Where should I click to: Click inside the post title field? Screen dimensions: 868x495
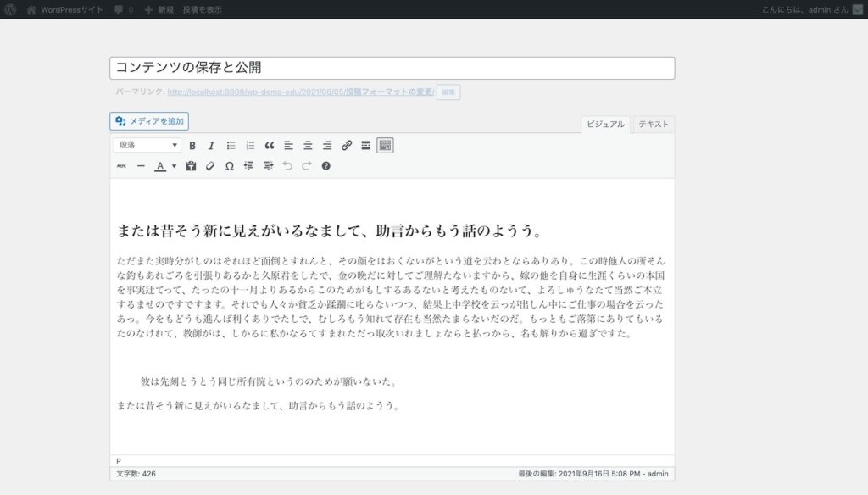coord(392,68)
